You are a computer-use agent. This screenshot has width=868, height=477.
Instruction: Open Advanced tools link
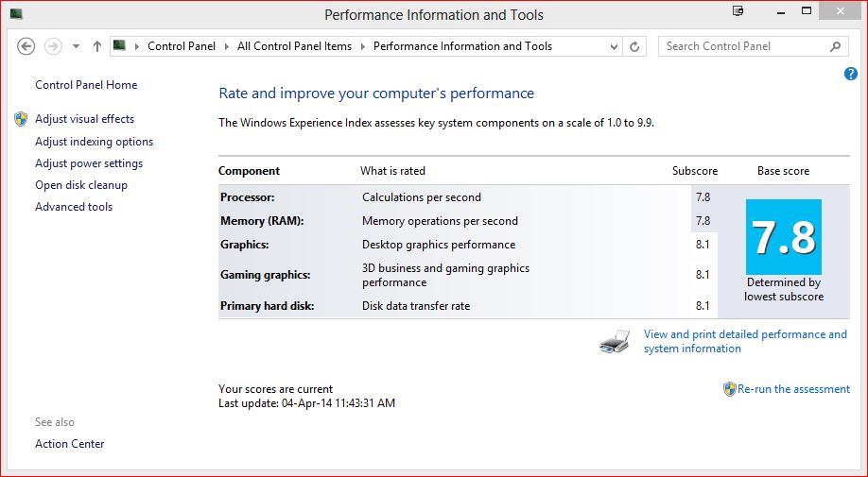(x=74, y=207)
